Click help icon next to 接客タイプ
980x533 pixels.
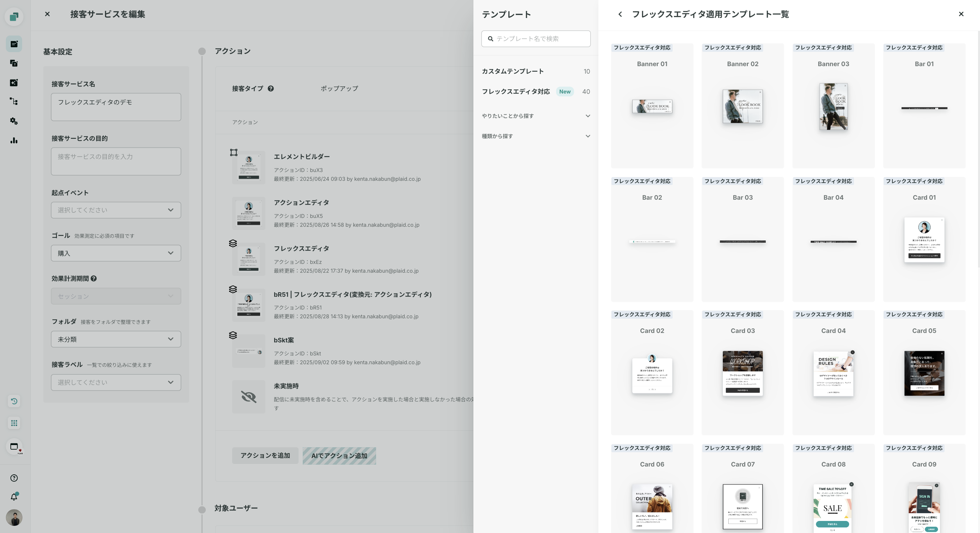click(271, 88)
